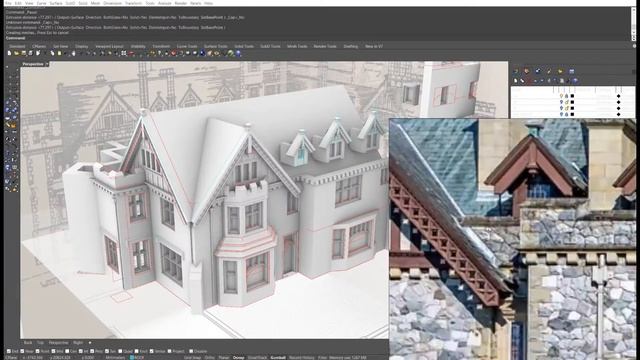Viewport: 640px width, 360px height.
Task: Click the third layer row black color swatch
Action: [572, 108]
